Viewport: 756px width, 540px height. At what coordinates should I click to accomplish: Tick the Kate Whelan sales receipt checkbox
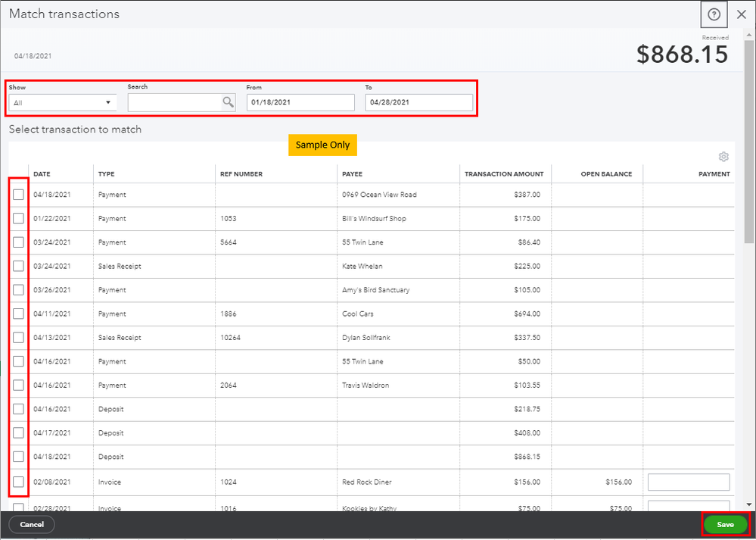tap(18, 267)
